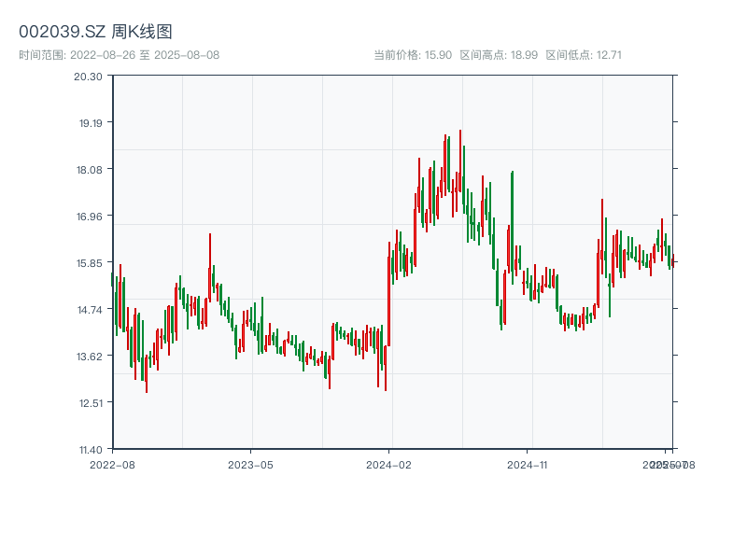Click the y-axis value 15.85
The width and height of the screenshot is (747, 560).
point(90,263)
